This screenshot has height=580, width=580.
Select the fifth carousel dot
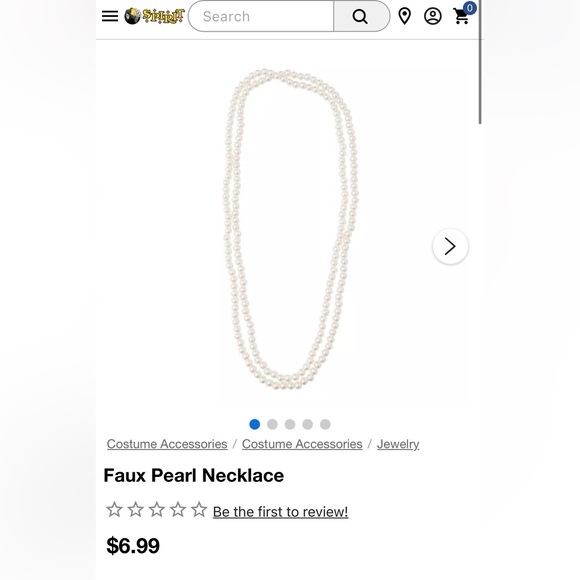click(x=325, y=424)
